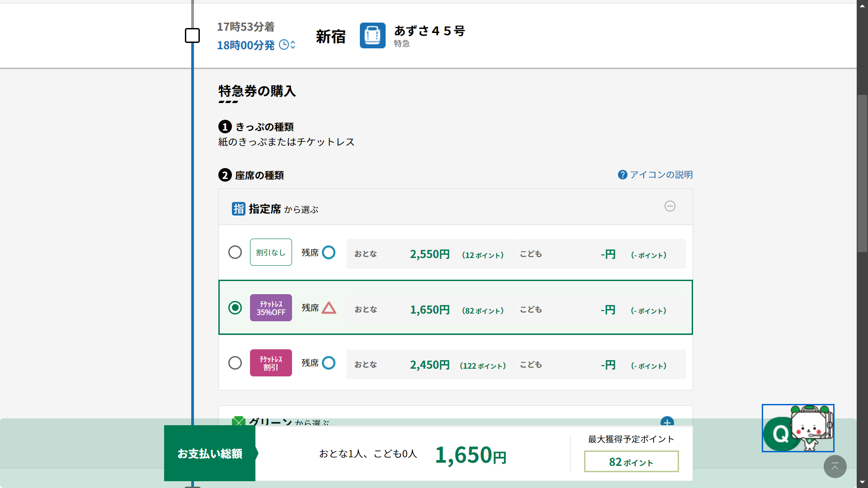Select the チケットレス割引 2,450円 radio option
This screenshot has width=868, height=488.
tap(235, 363)
